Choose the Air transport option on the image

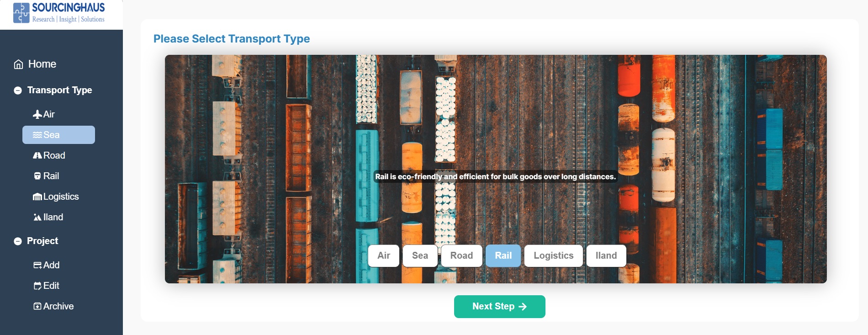click(384, 256)
